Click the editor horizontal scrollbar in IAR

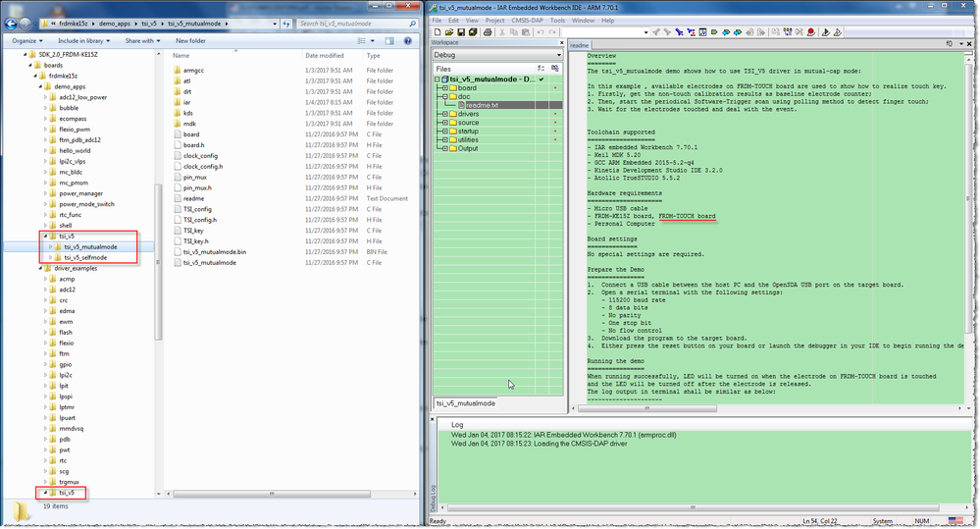click(x=646, y=408)
